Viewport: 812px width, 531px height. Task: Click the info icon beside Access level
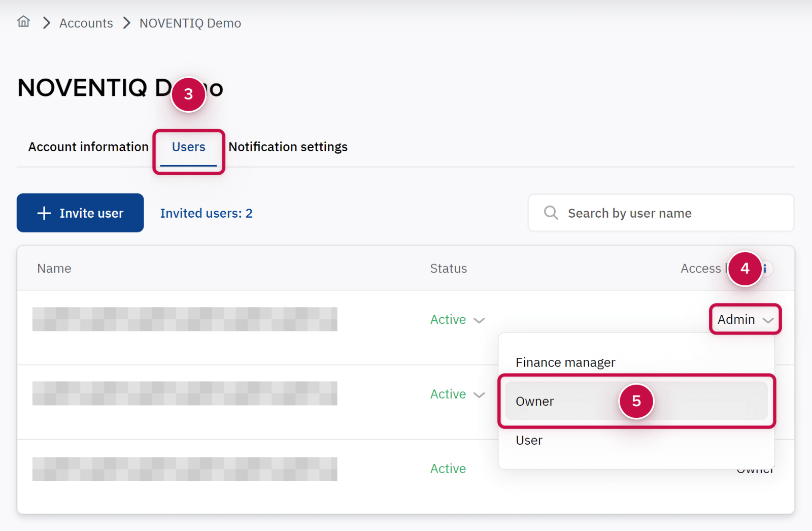click(x=765, y=269)
